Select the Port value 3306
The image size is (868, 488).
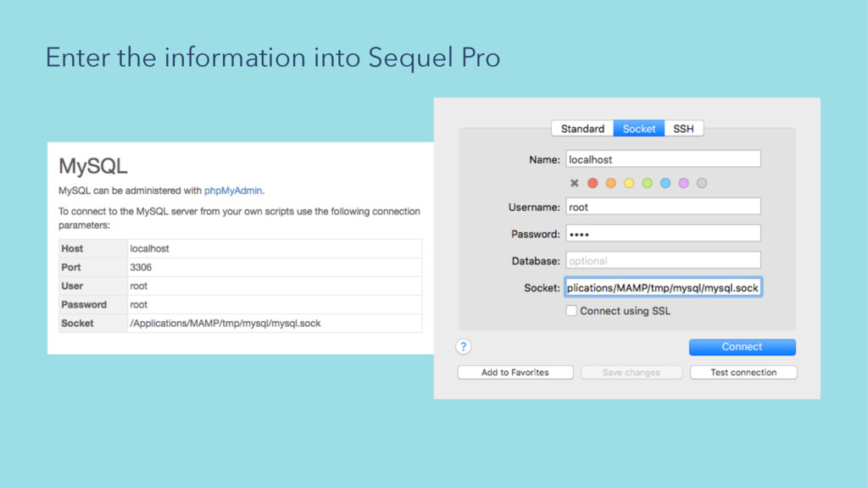(141, 267)
